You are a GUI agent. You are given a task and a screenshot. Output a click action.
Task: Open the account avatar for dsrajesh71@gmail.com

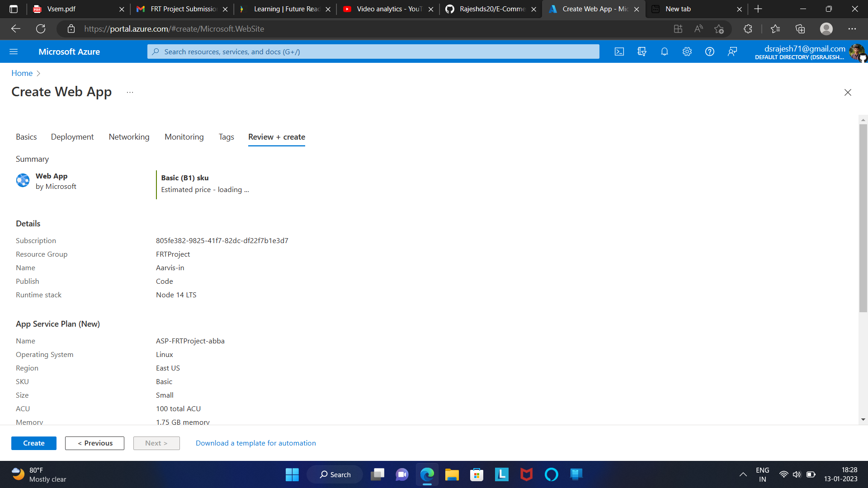pyautogui.click(x=857, y=52)
